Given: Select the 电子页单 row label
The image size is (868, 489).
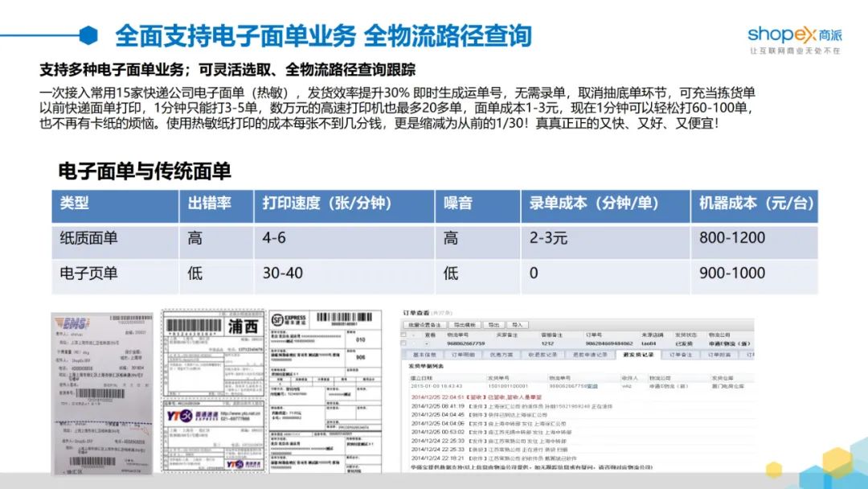Looking at the screenshot, I should click(x=88, y=273).
